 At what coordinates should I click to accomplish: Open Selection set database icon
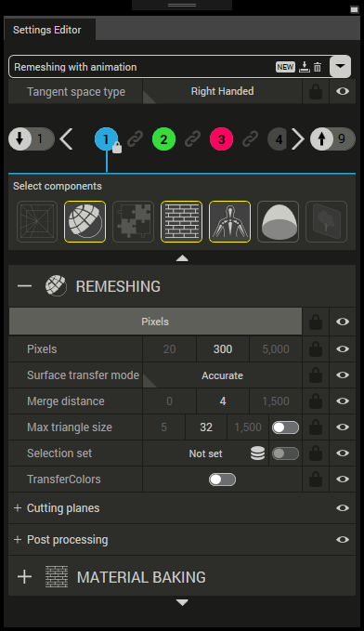click(257, 454)
